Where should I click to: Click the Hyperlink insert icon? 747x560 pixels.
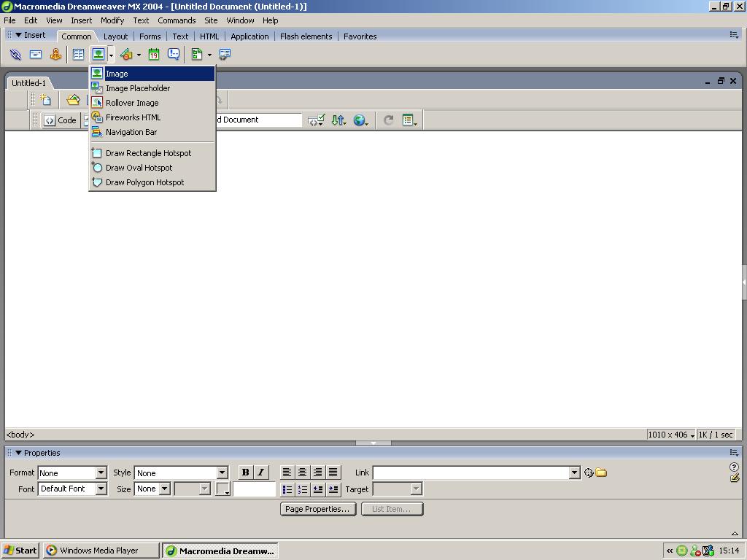click(15, 55)
